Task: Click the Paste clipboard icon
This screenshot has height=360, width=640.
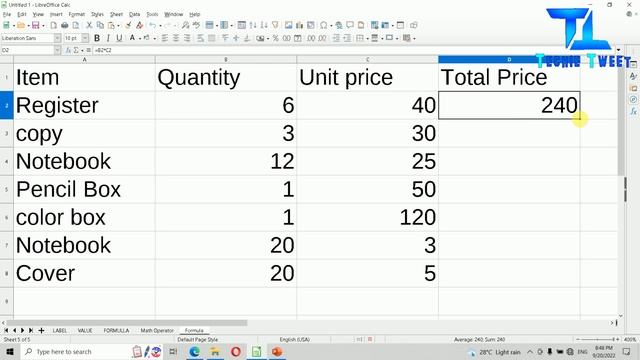Action: (x=111, y=25)
